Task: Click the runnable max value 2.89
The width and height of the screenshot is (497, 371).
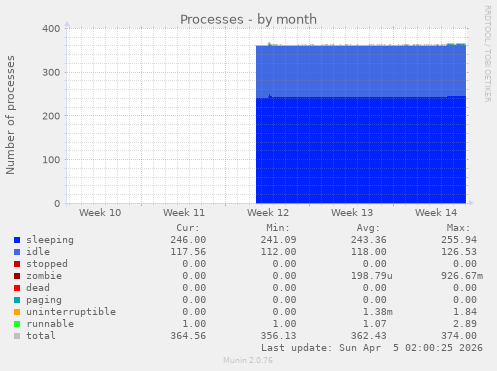Action: point(465,324)
